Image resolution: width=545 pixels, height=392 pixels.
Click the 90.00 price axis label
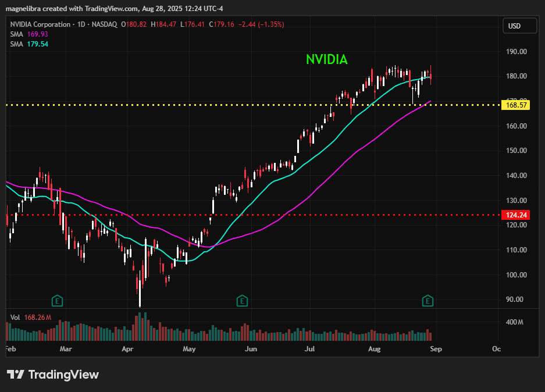pyautogui.click(x=515, y=299)
